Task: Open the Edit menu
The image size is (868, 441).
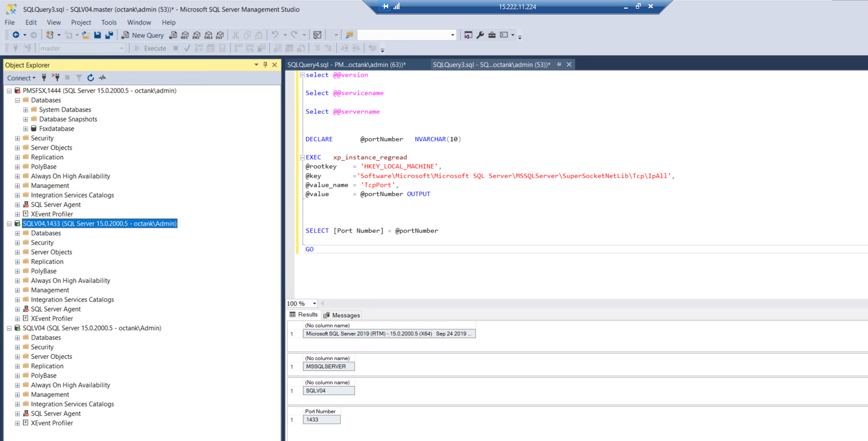Action: pos(31,23)
